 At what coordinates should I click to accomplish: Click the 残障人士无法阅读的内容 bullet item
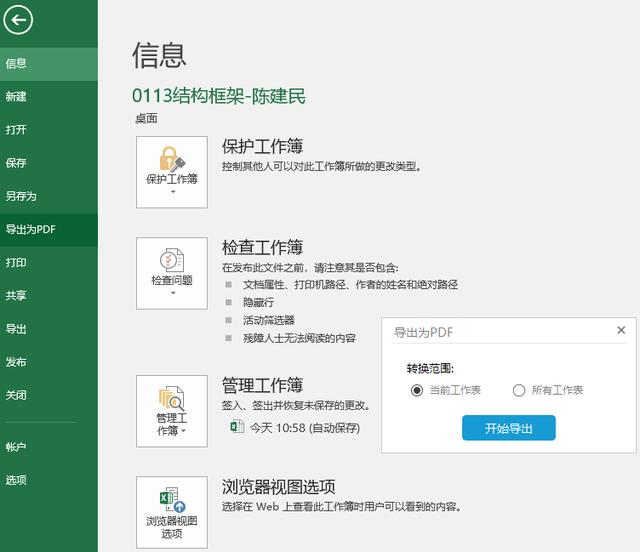(299, 338)
